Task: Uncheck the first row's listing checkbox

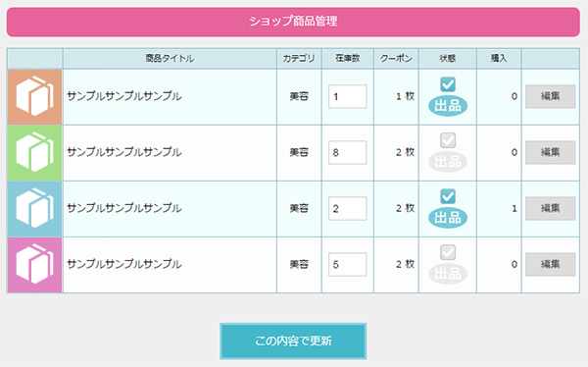Action: pyautogui.click(x=448, y=84)
